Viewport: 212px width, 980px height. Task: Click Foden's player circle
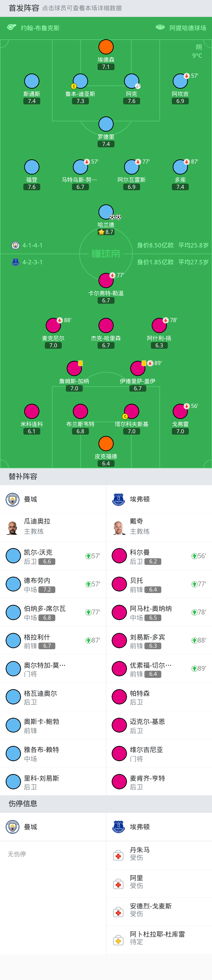click(x=32, y=167)
